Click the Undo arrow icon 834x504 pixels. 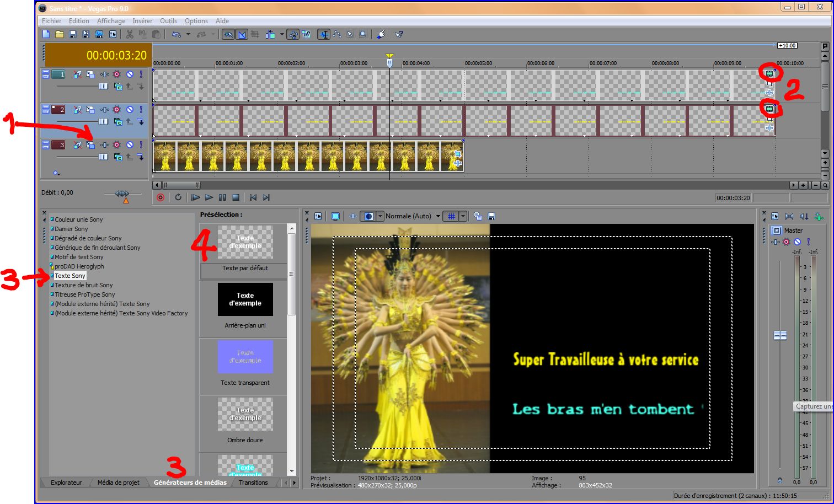(176, 34)
